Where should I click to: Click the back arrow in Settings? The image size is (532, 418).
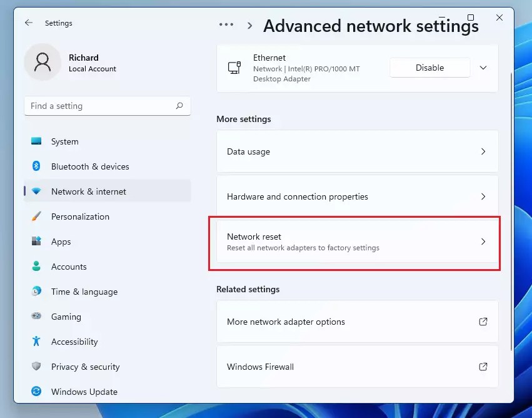pyautogui.click(x=29, y=23)
